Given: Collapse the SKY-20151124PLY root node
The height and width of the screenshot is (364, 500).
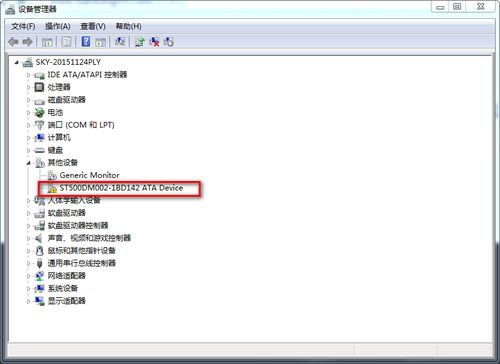Looking at the screenshot, I should coord(16,62).
